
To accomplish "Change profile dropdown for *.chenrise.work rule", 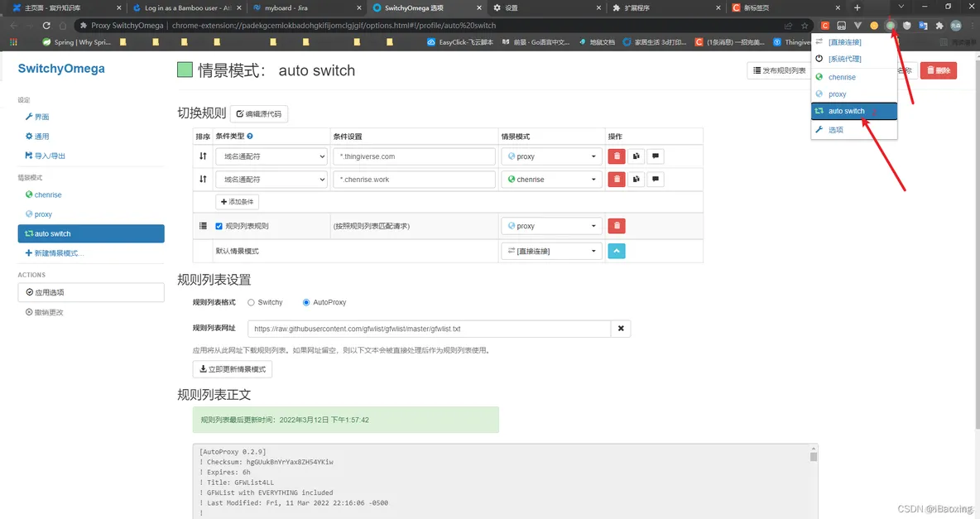I will [x=552, y=180].
